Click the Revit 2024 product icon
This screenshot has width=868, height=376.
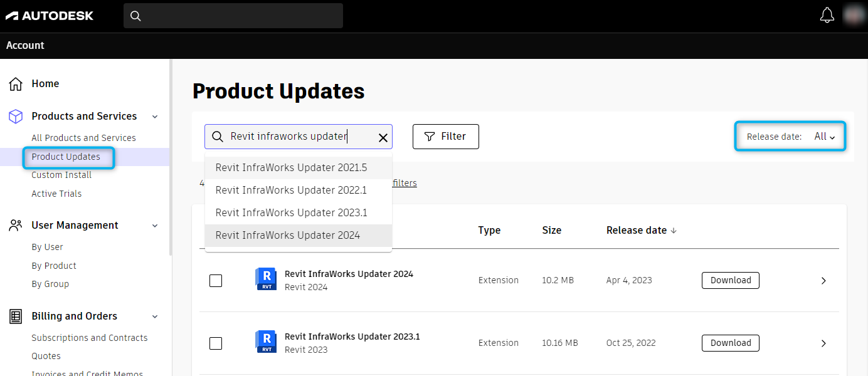pyautogui.click(x=266, y=279)
